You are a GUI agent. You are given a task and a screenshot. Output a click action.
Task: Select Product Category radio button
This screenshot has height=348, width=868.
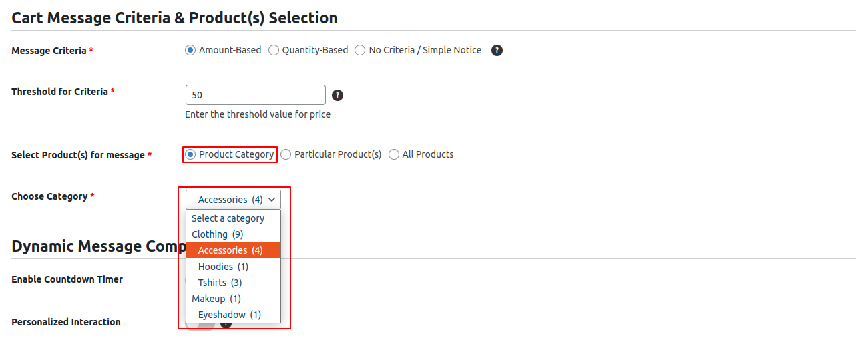(x=190, y=154)
